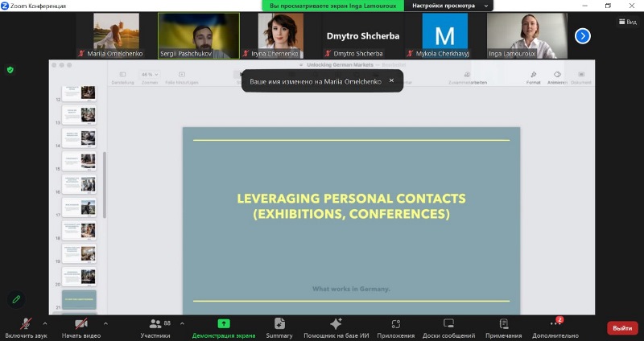Screen dimensions: 644x341
Task: Expand audio options arrow beside microphone
Action: 45,324
